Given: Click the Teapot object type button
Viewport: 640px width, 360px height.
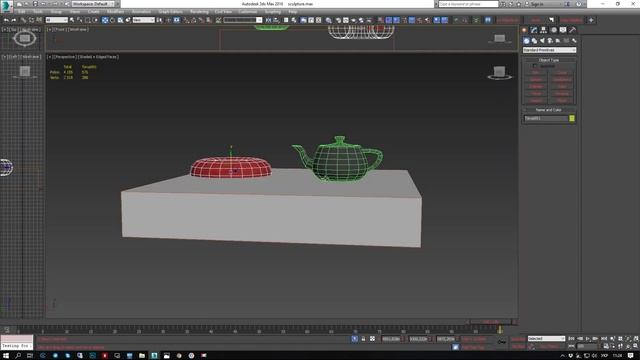Looking at the screenshot, I should point(536,100).
